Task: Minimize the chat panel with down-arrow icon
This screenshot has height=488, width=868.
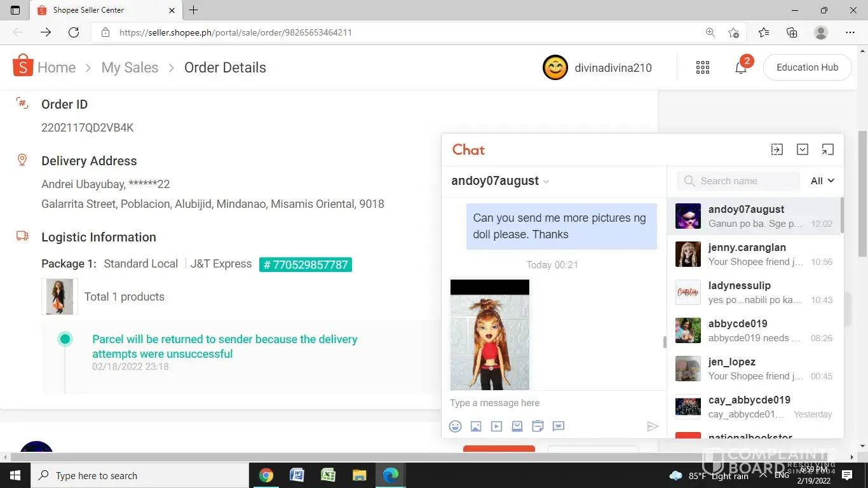Action: pyautogui.click(x=803, y=149)
